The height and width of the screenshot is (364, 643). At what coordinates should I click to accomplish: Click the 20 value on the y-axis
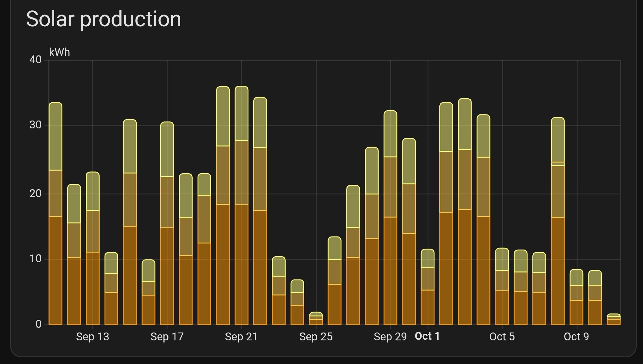coord(35,194)
